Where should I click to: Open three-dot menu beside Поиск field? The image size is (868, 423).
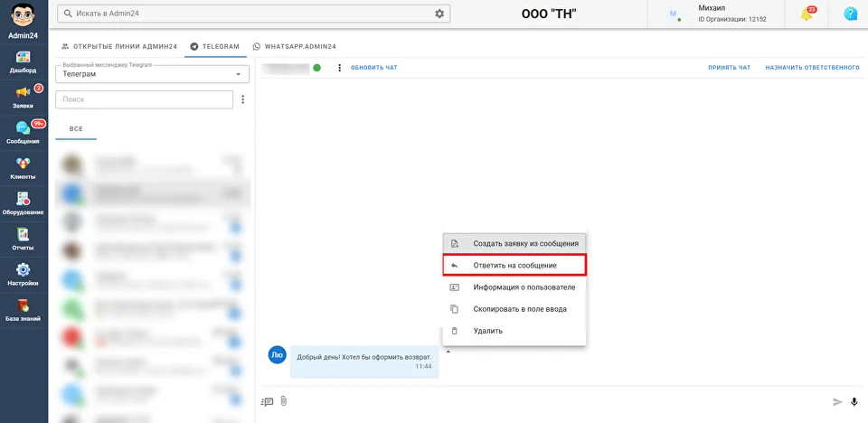click(243, 99)
